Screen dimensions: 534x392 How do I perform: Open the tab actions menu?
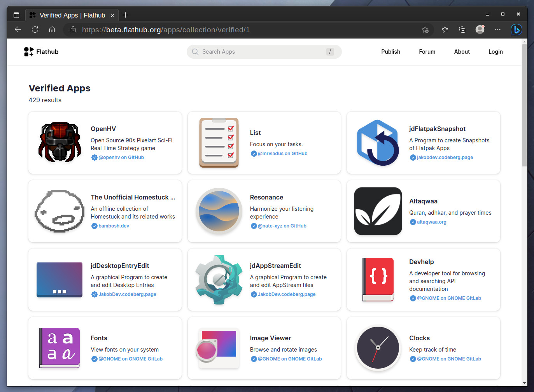pos(16,15)
